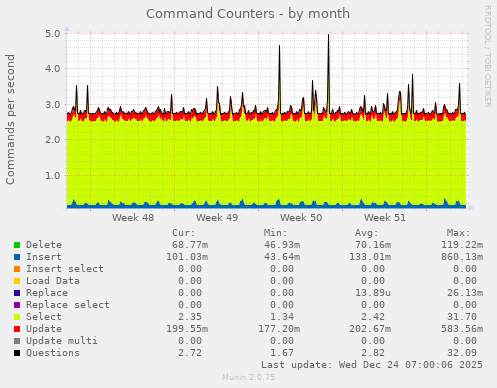Click the Delete current value 68.77m
This screenshot has width=497, height=388.
(190, 245)
